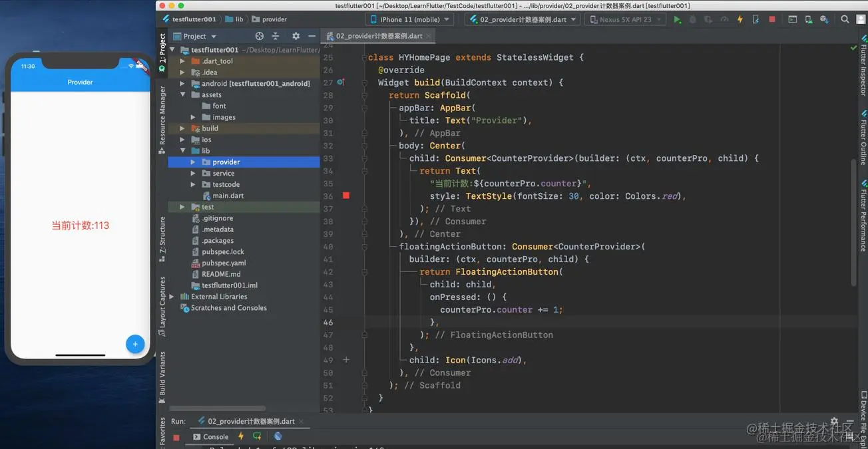Expand the provider folder arrow
The image size is (868, 449).
(193, 162)
